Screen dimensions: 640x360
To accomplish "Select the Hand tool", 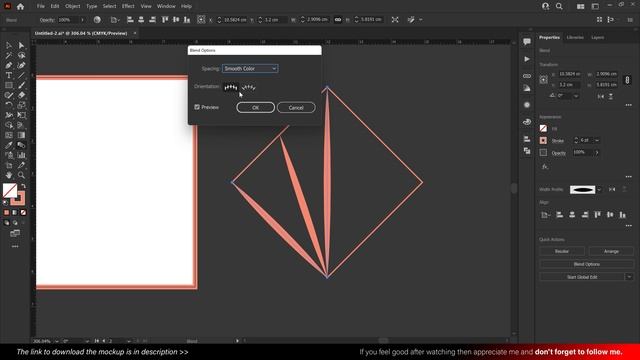I will point(9,175).
